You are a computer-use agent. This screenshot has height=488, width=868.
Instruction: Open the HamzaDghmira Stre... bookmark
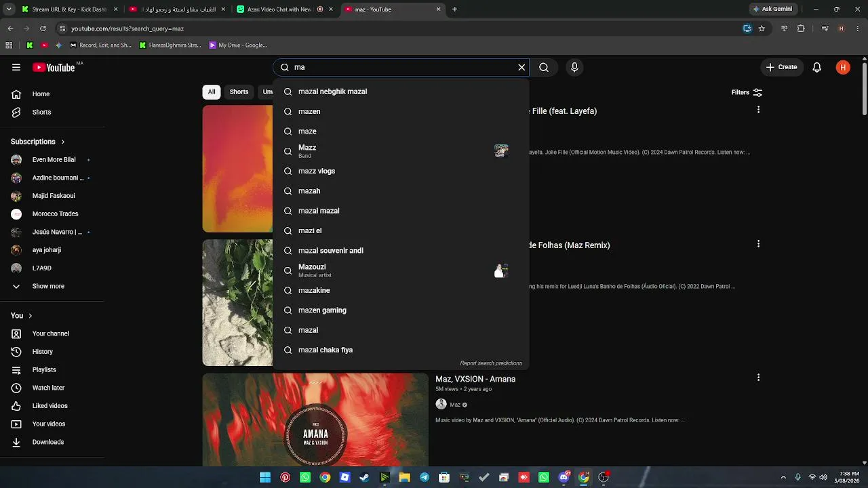tap(170, 45)
